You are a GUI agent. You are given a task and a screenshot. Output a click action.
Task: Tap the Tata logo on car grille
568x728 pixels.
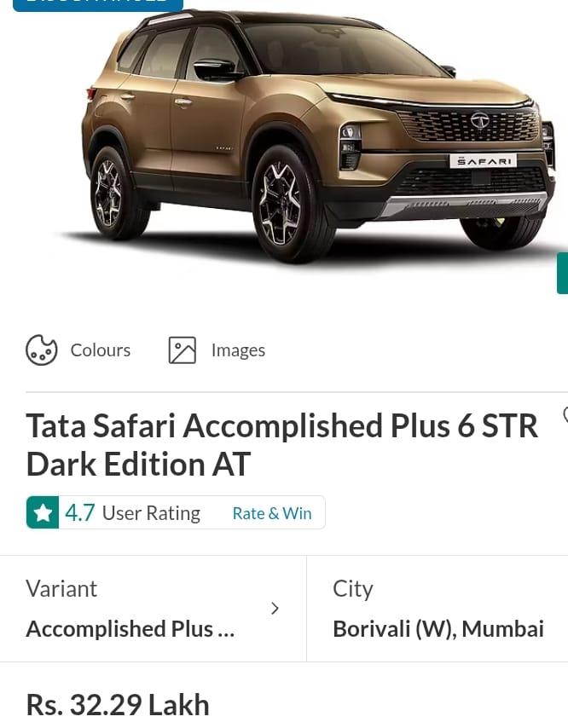tap(480, 120)
